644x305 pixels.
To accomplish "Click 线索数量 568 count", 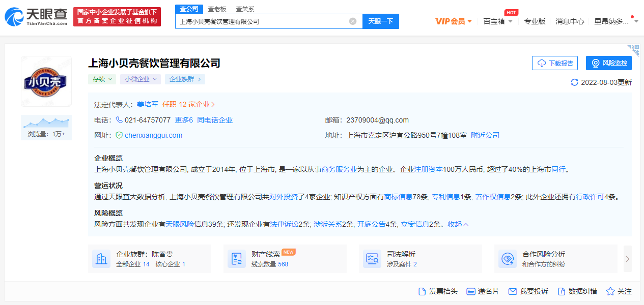I will point(270,264).
